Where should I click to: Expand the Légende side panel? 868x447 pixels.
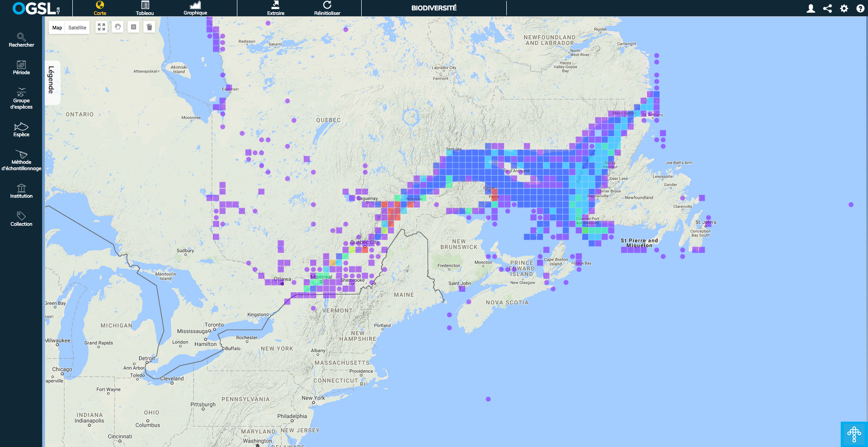52,80
